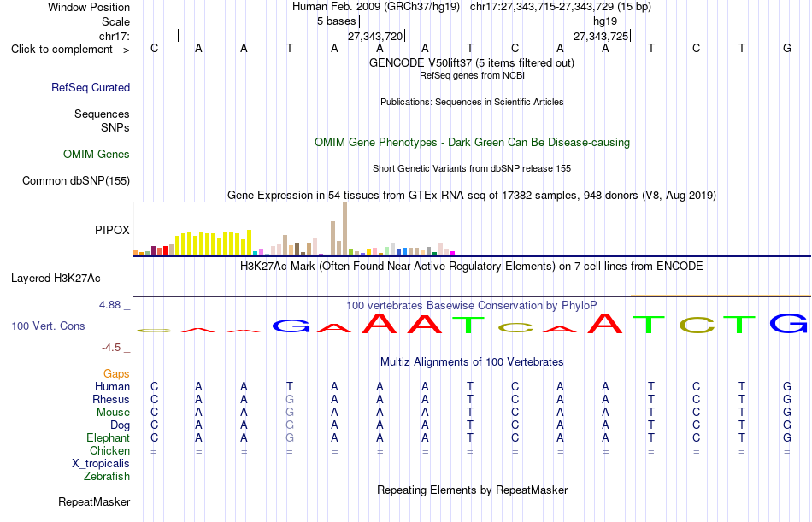Click the gray G in the Mouse row

click(290, 412)
